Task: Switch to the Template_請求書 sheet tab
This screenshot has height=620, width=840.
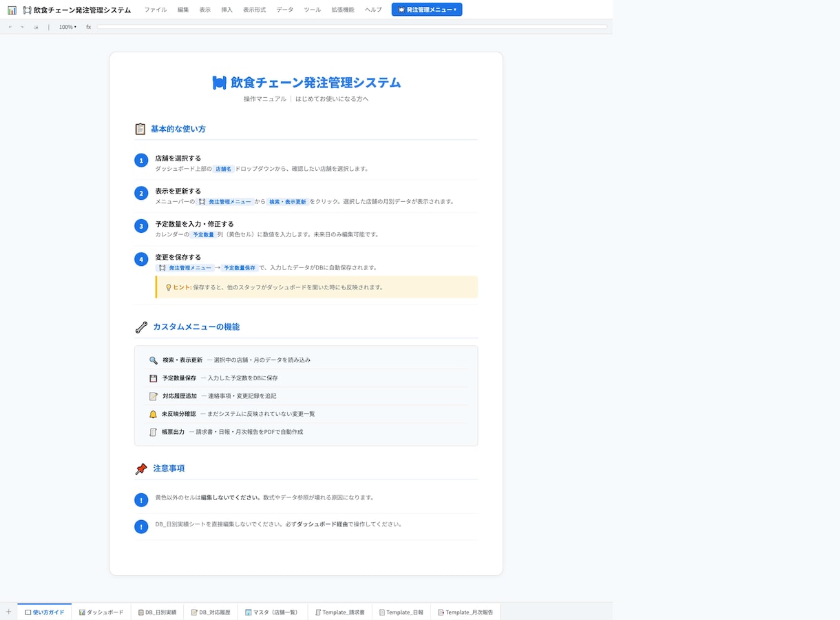Action: tap(339, 612)
